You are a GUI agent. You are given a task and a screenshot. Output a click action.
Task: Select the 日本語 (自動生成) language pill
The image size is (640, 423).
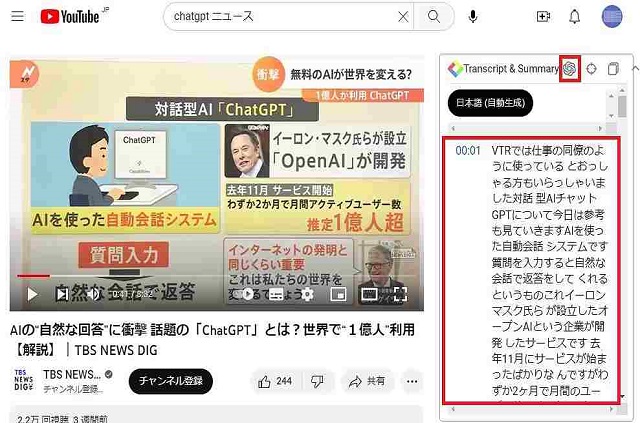(x=490, y=103)
